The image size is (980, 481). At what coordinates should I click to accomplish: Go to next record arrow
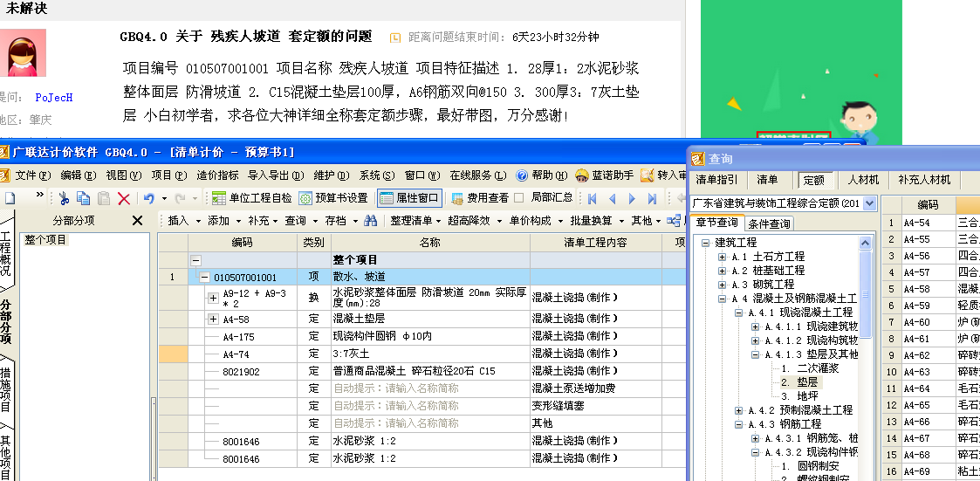tap(632, 199)
